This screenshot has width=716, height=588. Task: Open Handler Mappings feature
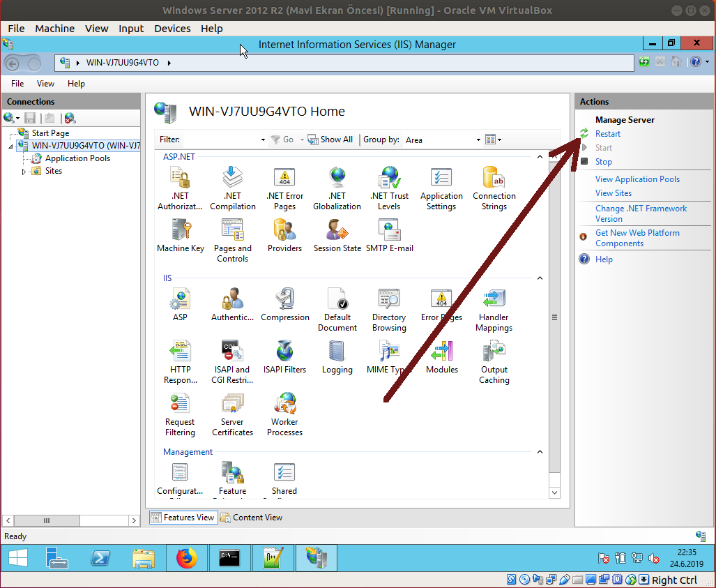click(x=494, y=310)
